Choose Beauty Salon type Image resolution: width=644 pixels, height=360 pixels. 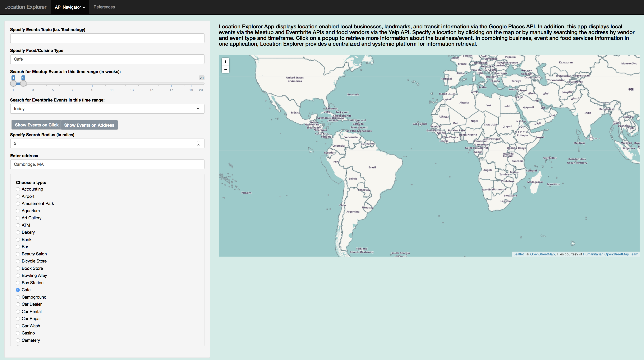coord(18,254)
